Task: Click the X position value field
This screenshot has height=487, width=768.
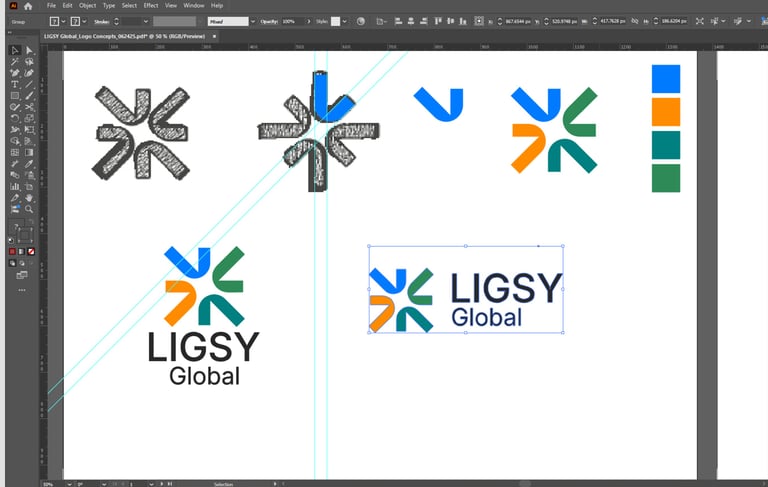Action: pos(518,22)
